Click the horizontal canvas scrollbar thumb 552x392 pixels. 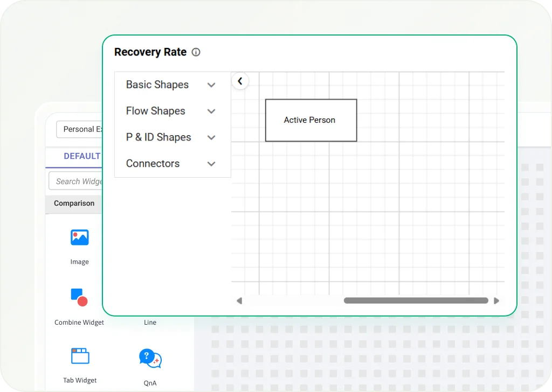point(416,300)
